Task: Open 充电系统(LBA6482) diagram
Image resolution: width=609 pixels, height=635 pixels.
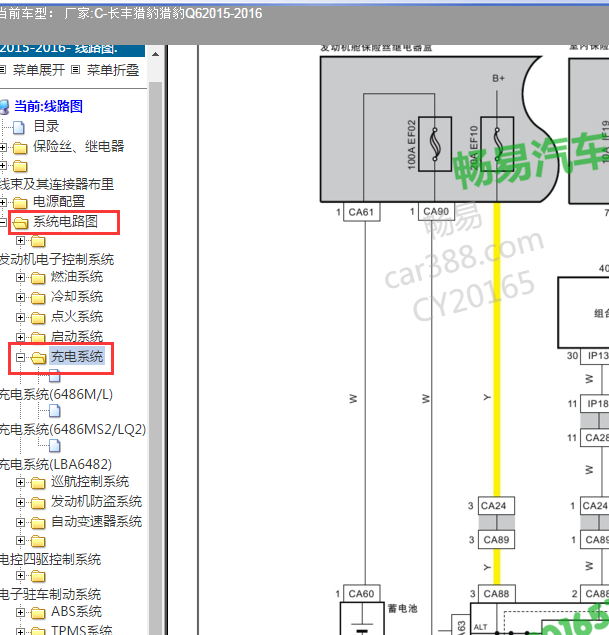Action: pyautogui.click(x=56, y=464)
